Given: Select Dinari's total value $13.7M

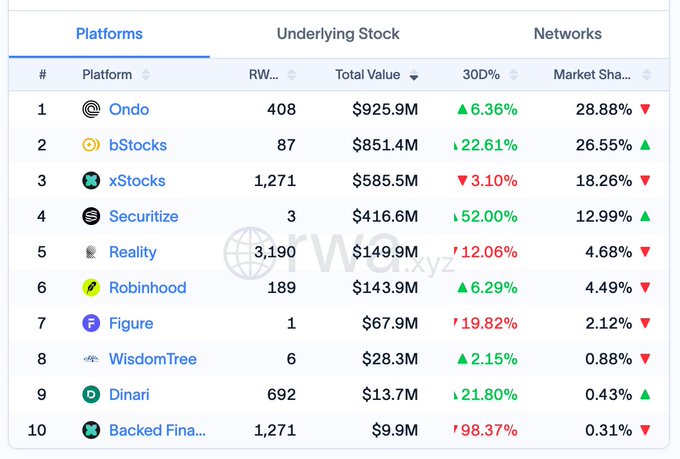Looking at the screenshot, I should pyautogui.click(x=390, y=394).
